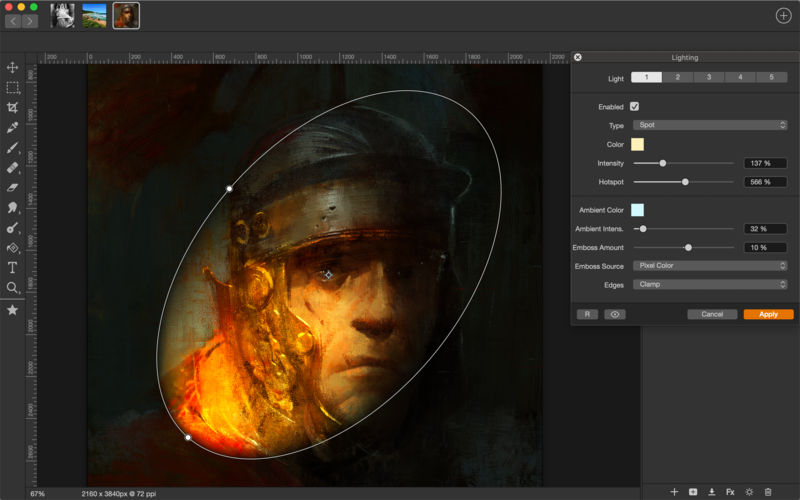Pick the Eyedropper tool

[13, 127]
